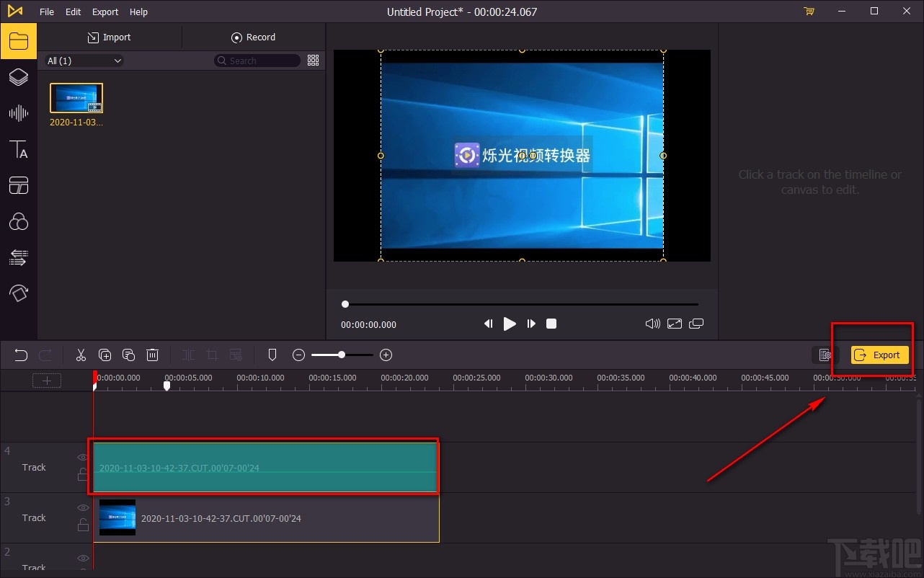Lock Track 3 with padlock icon
924x578 pixels.
[x=83, y=525]
